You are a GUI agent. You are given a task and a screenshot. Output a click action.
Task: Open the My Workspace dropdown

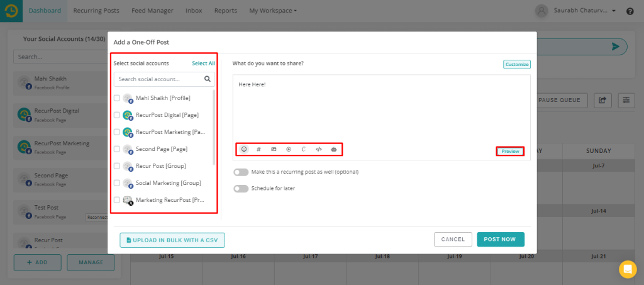273,11
